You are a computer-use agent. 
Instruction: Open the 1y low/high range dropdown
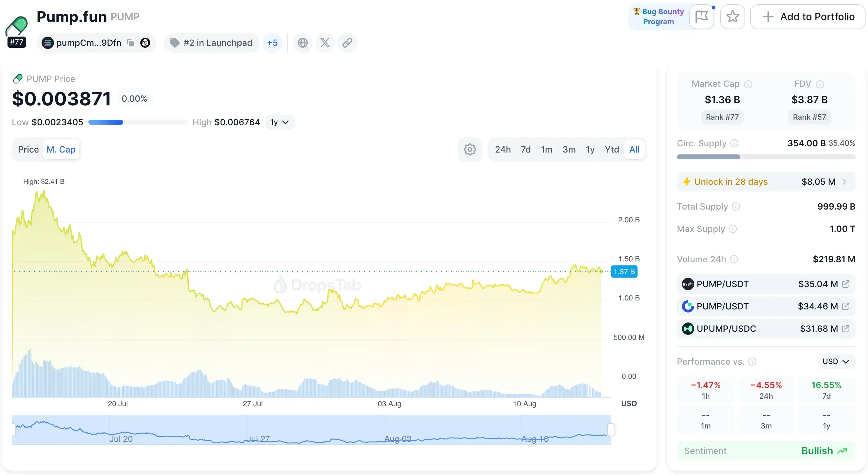pyautogui.click(x=280, y=122)
